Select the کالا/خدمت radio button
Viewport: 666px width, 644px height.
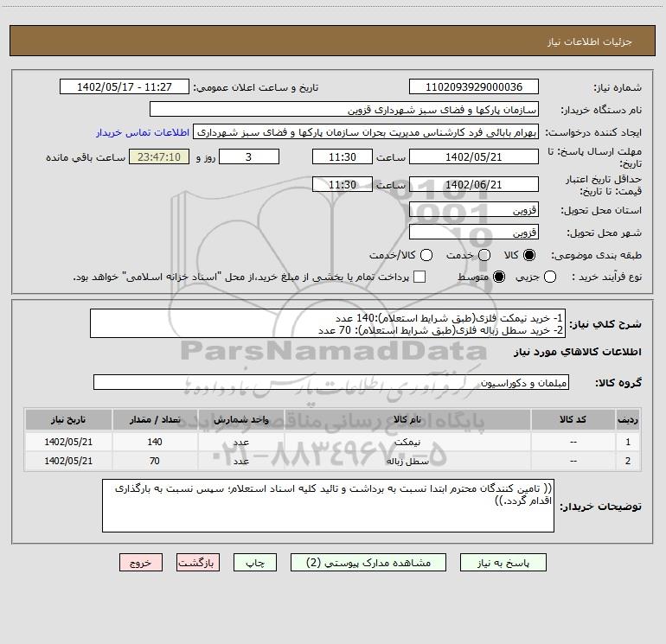[x=426, y=255]
